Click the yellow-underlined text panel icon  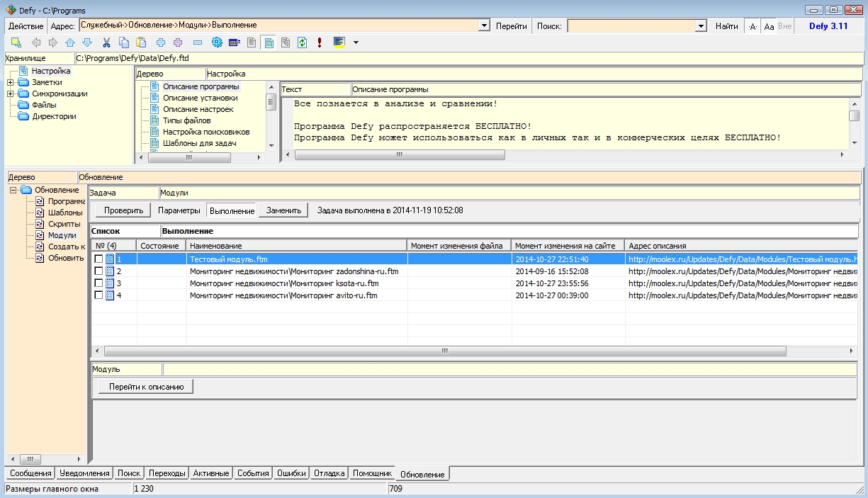(x=339, y=43)
